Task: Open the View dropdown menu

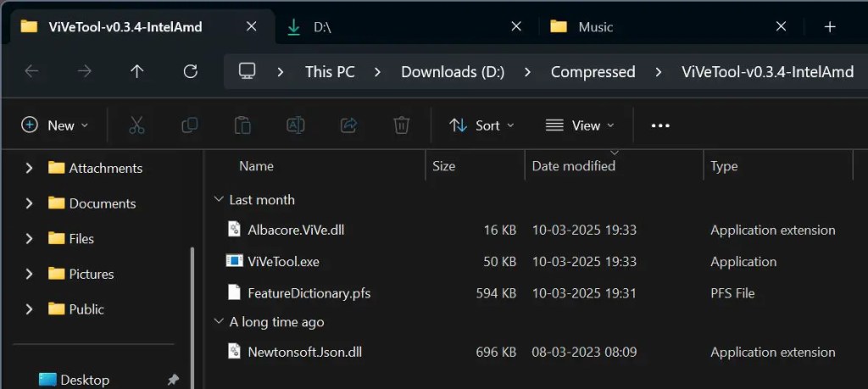Action: [580, 125]
